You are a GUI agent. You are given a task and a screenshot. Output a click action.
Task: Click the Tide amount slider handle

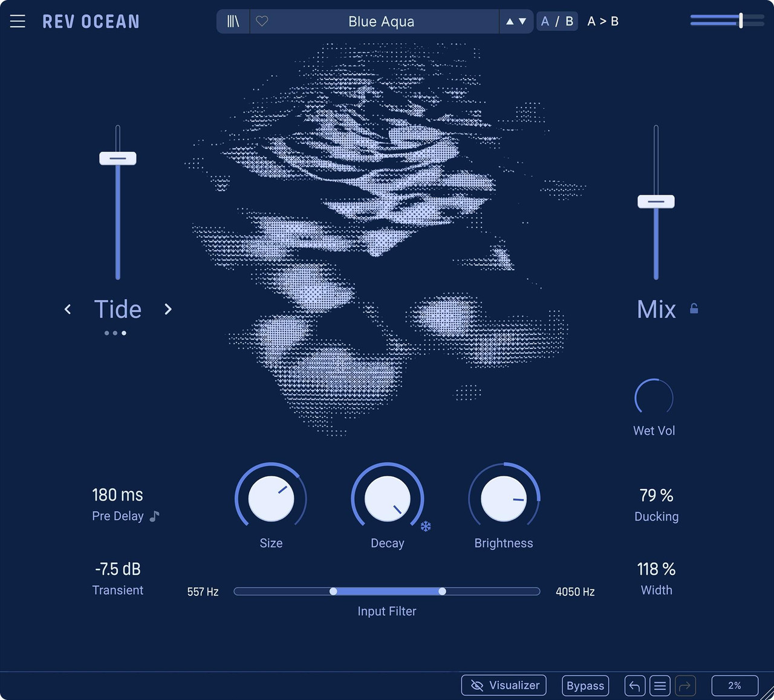click(118, 158)
